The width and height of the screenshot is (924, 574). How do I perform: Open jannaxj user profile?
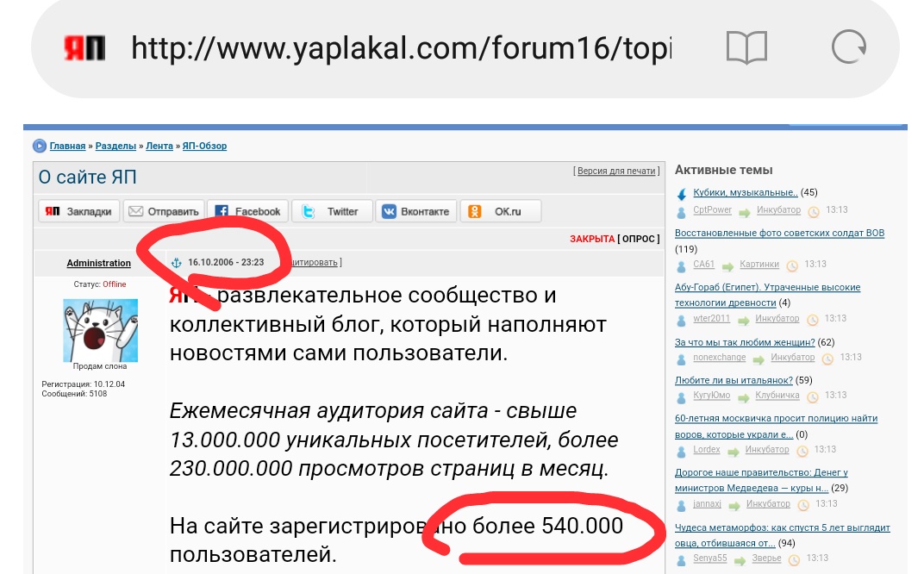coord(707,503)
